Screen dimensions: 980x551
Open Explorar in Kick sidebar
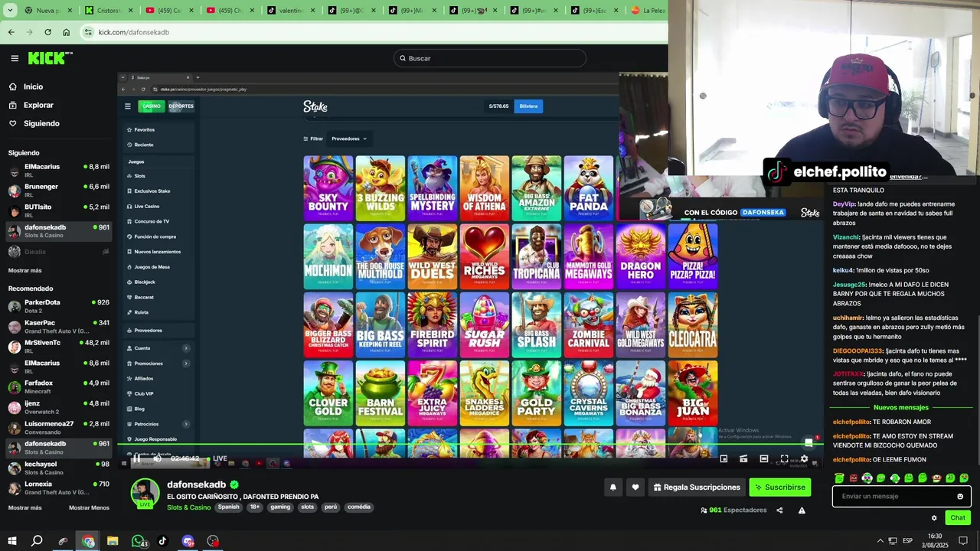38,105
